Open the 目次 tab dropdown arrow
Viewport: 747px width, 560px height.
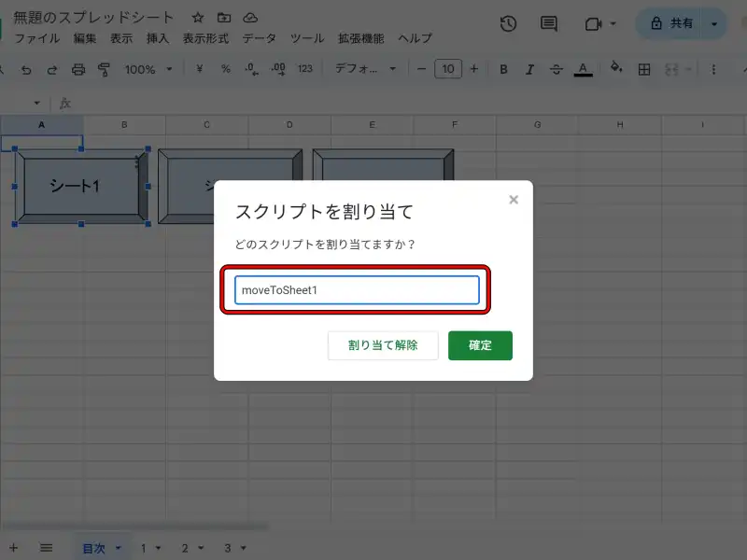[119, 548]
